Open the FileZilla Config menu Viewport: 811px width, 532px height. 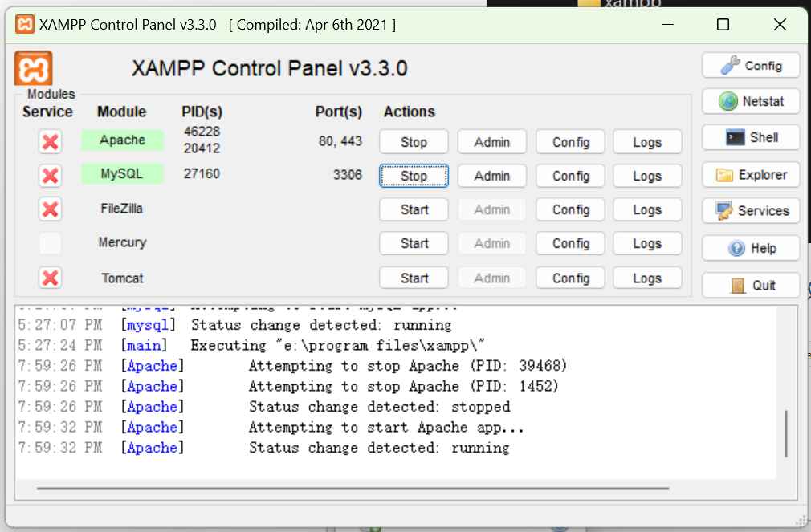point(570,209)
